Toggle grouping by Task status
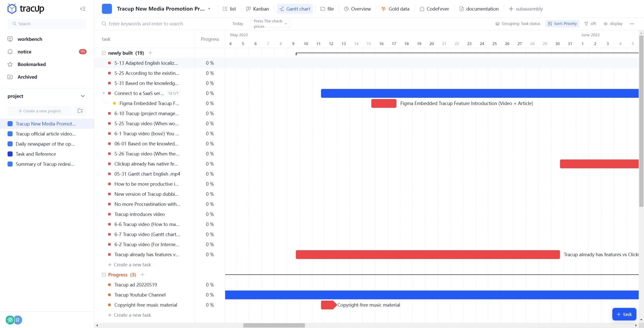Screen dimensions: 644x328 click(518, 23)
